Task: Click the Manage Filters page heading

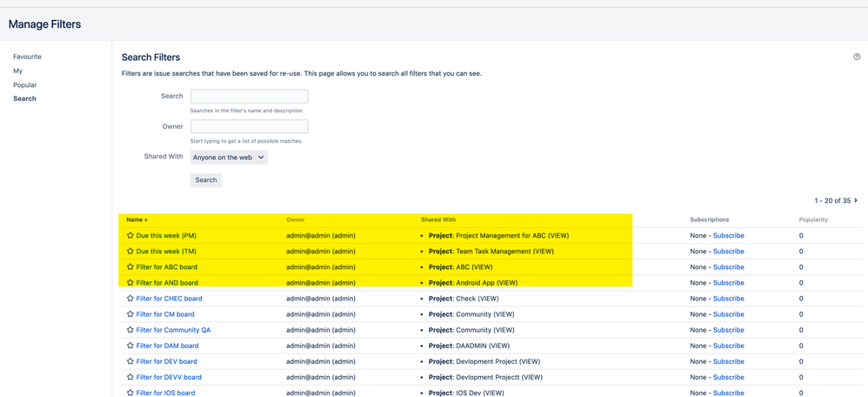Action: [45, 24]
